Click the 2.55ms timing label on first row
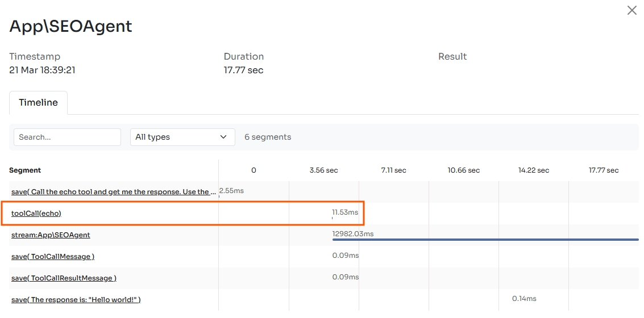644x318 pixels. tap(231, 191)
